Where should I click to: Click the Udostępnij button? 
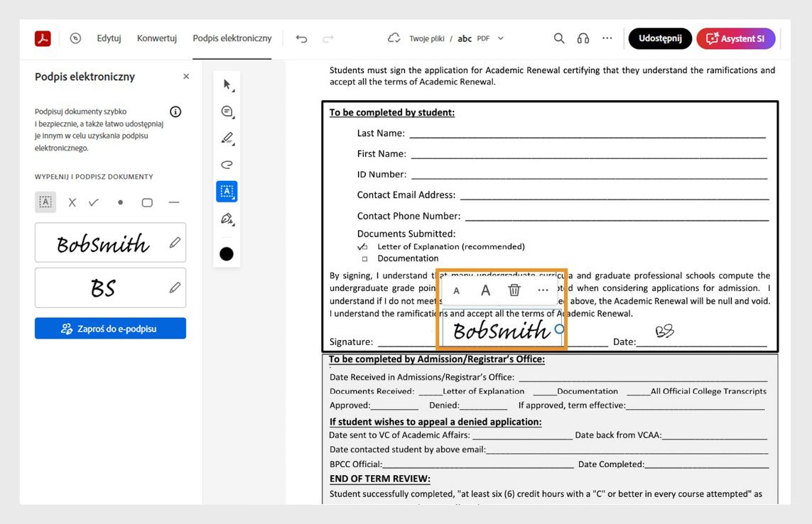point(659,38)
